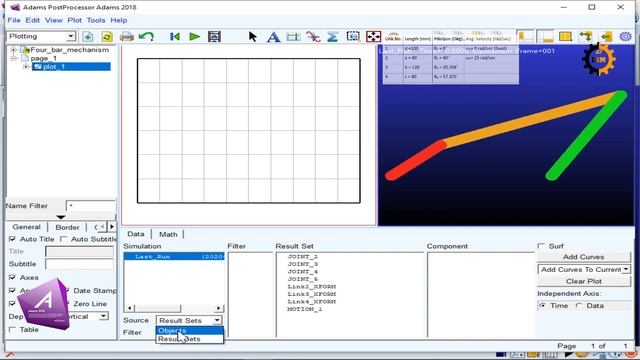The height and width of the screenshot is (360, 640).
Task: Click the film strip animation icon
Action: (x=214, y=37)
